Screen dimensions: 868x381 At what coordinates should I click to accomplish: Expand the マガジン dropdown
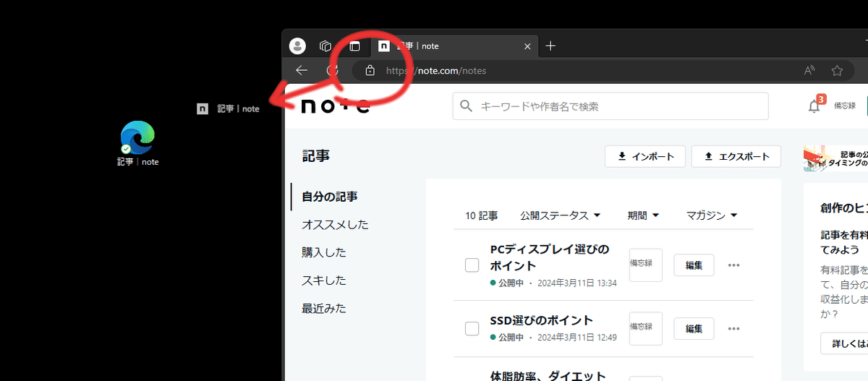point(712,215)
